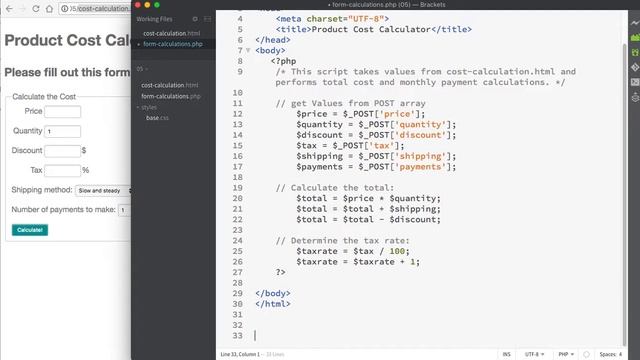Click the meta charset line
The height and width of the screenshot is (360, 640).
click(332, 19)
